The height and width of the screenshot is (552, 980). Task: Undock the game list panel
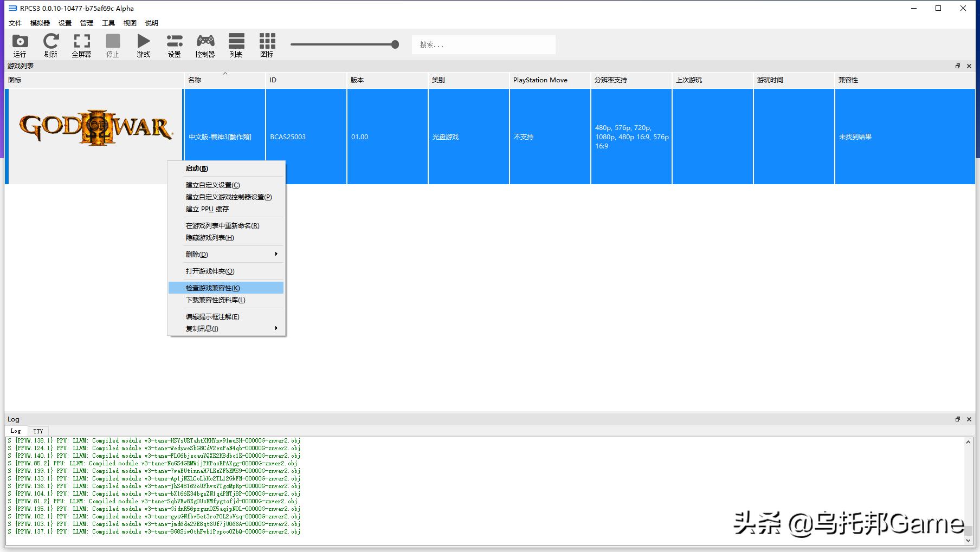tap(957, 66)
